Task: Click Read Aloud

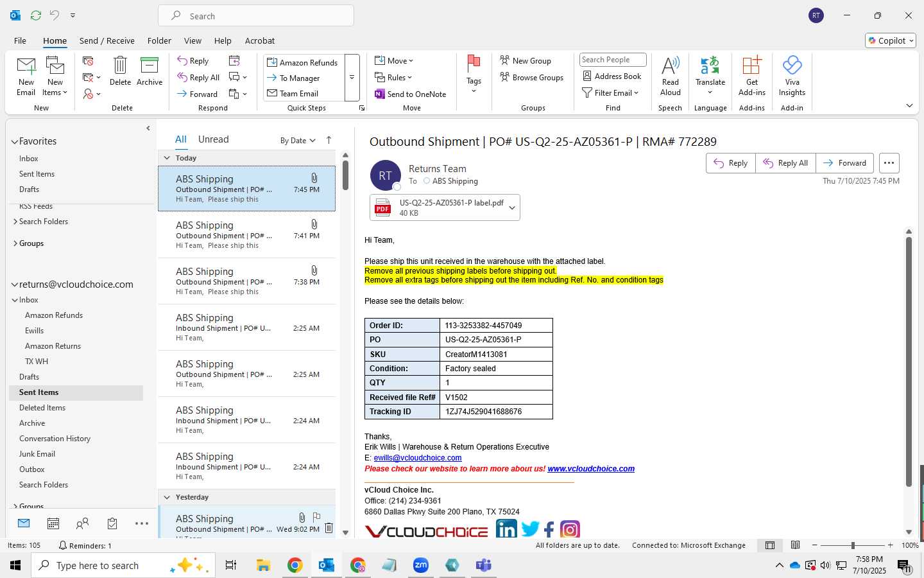Action: point(671,76)
